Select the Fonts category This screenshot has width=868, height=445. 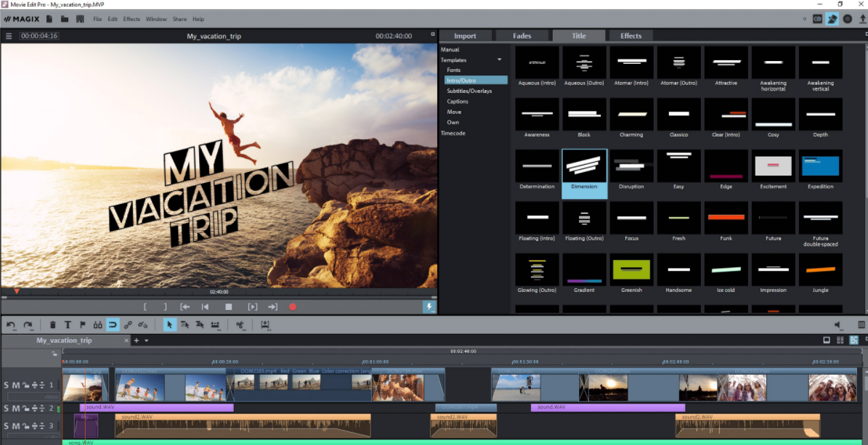[454, 70]
